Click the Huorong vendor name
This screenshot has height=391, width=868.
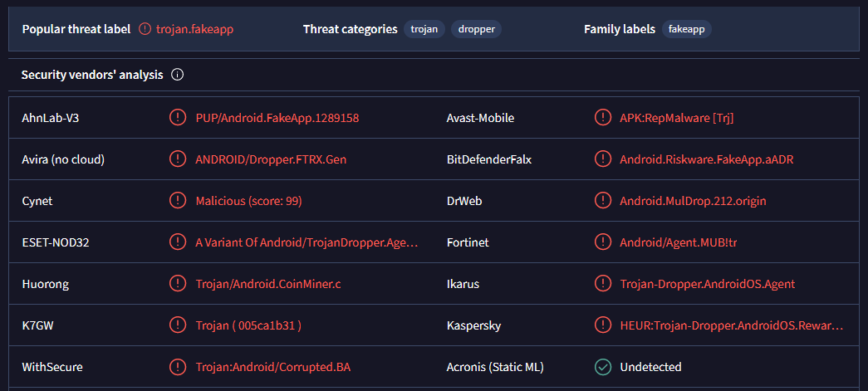click(46, 284)
